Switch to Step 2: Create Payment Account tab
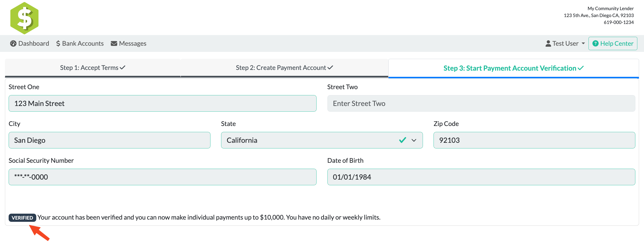This screenshot has width=644, height=247. tap(284, 68)
